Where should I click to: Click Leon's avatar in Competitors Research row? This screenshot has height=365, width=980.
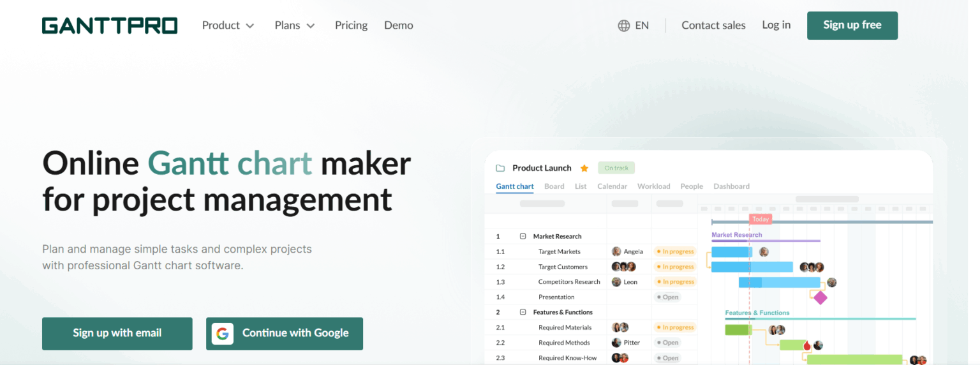pyautogui.click(x=616, y=282)
